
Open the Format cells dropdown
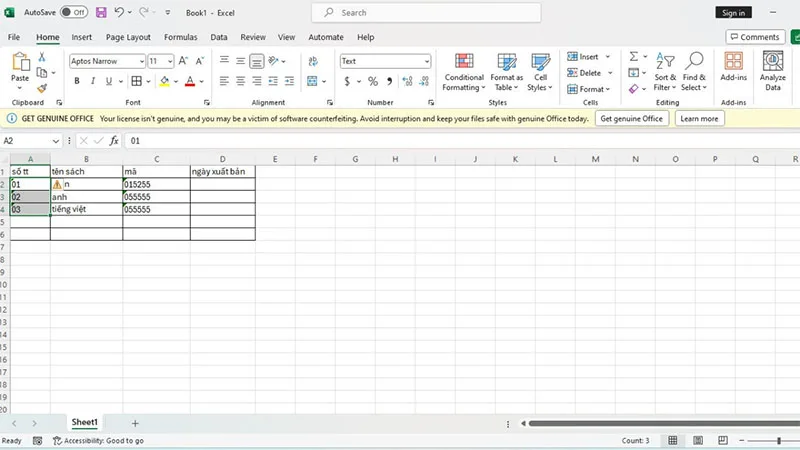(588, 89)
